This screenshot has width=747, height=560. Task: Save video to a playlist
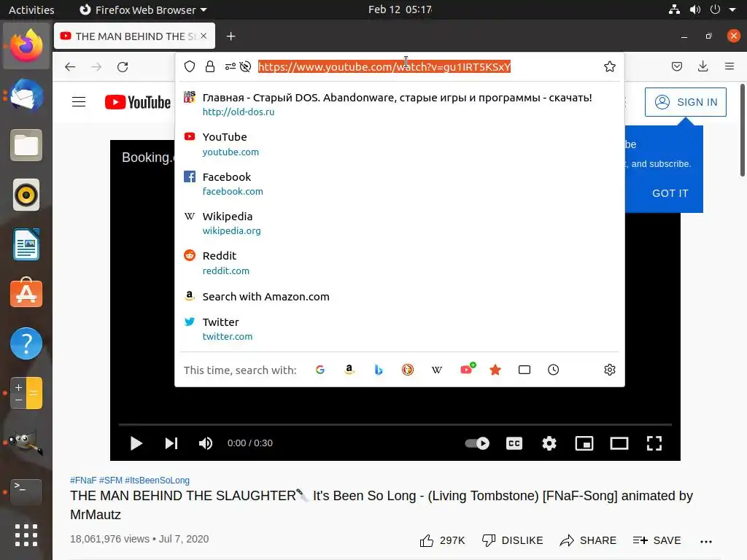[657, 540]
